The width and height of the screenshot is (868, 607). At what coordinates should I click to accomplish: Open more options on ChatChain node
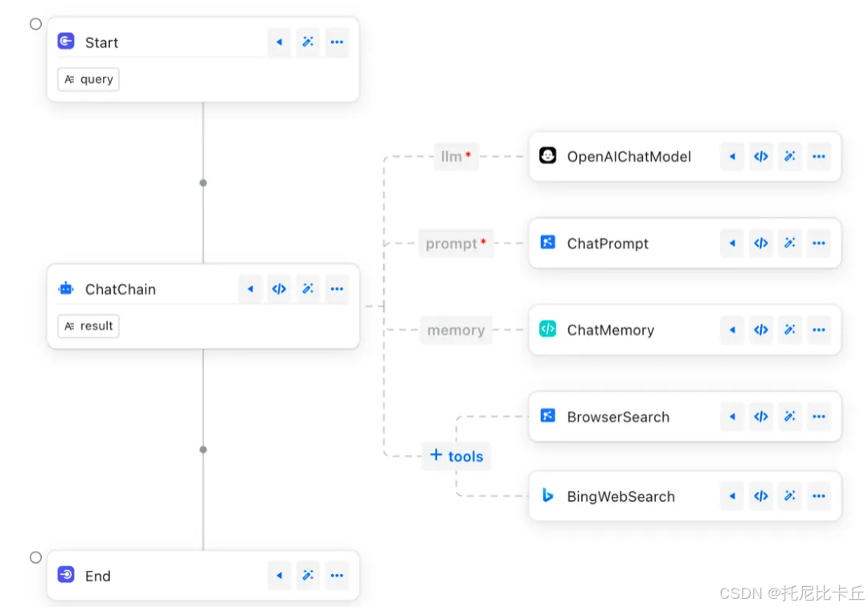point(337,289)
